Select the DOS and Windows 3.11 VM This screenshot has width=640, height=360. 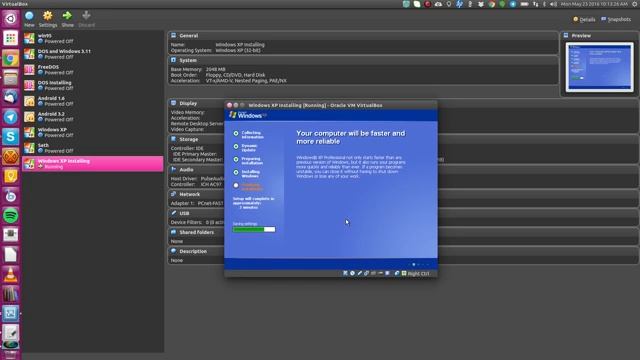coord(93,54)
